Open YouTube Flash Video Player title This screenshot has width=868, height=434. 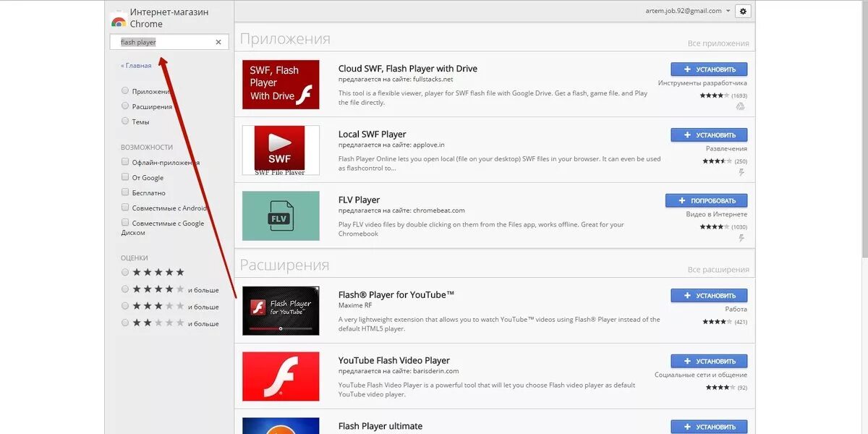click(x=394, y=360)
